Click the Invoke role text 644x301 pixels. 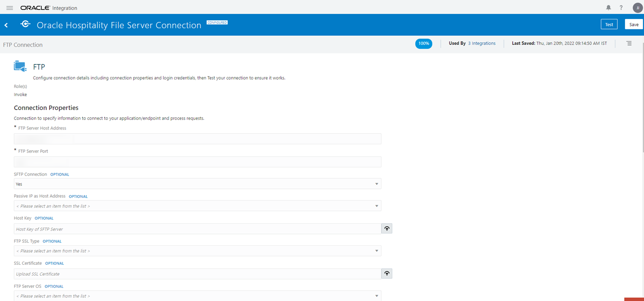click(x=20, y=95)
